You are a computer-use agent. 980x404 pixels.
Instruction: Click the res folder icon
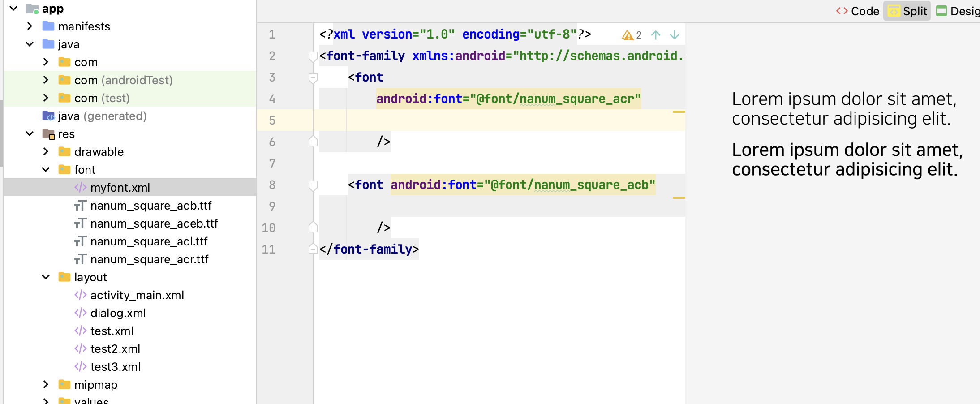click(48, 134)
